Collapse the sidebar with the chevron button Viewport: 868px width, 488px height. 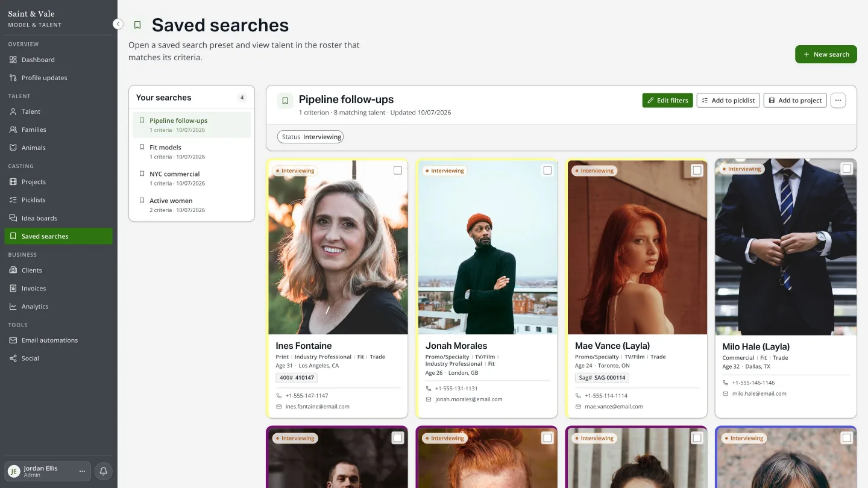(118, 24)
